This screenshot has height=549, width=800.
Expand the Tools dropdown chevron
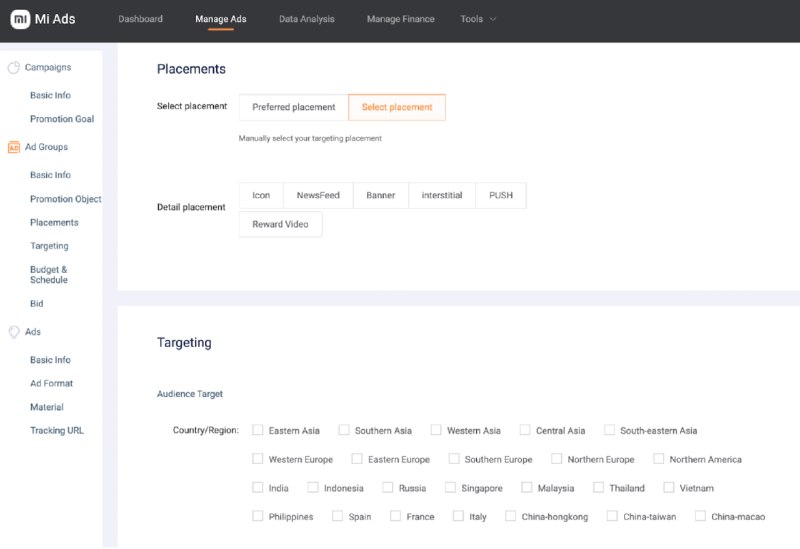click(493, 19)
